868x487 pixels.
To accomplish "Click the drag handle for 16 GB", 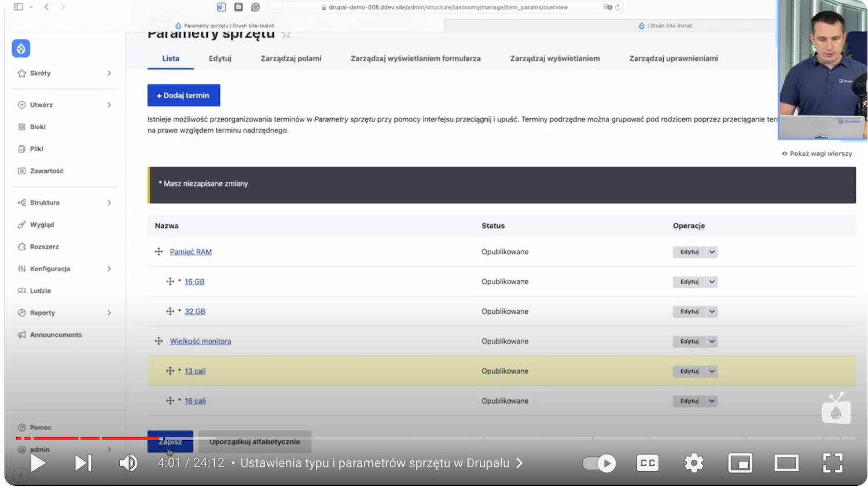I will coord(170,281).
